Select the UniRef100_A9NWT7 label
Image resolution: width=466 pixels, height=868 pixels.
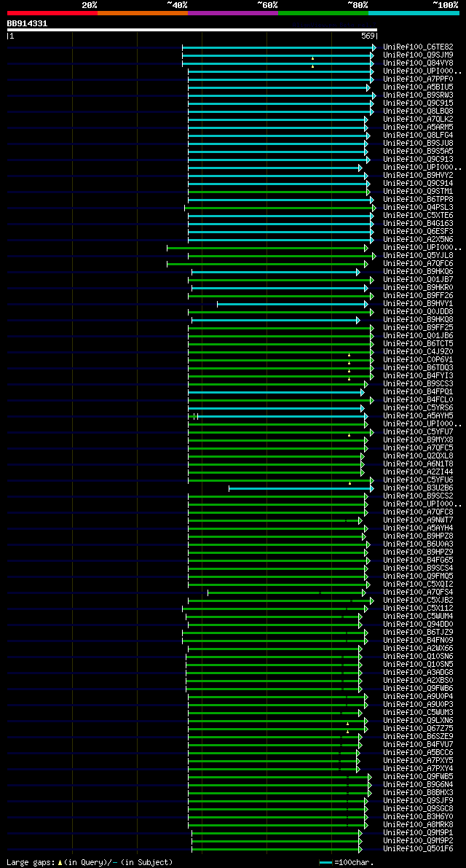[x=418, y=520]
